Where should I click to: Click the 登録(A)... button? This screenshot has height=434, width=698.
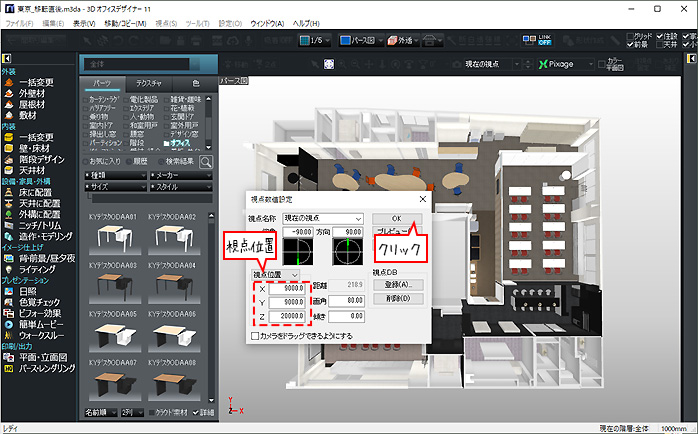[396, 284]
